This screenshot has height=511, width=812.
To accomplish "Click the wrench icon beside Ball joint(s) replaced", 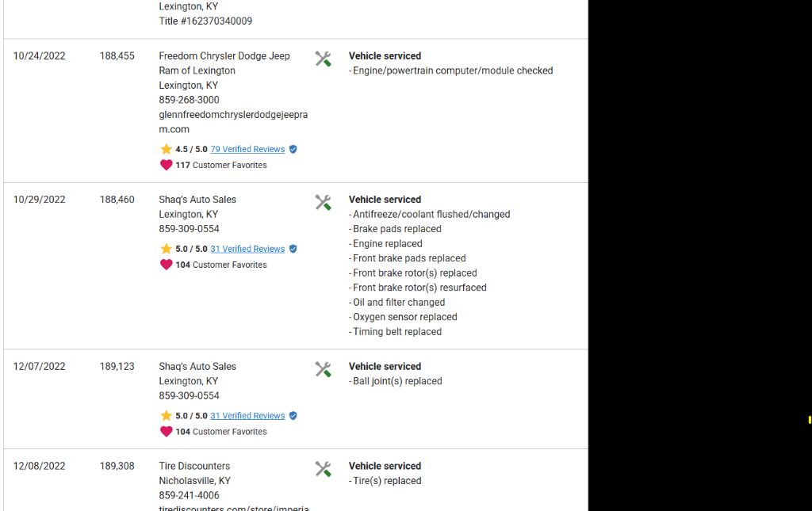I will pyautogui.click(x=323, y=369).
